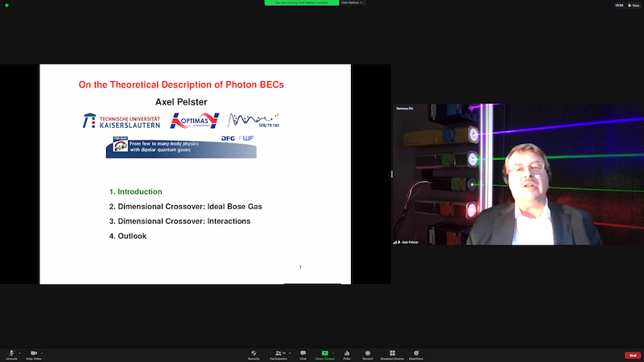The image size is (644, 362).
Task: Start recording with the Record icon
Action: (x=368, y=354)
